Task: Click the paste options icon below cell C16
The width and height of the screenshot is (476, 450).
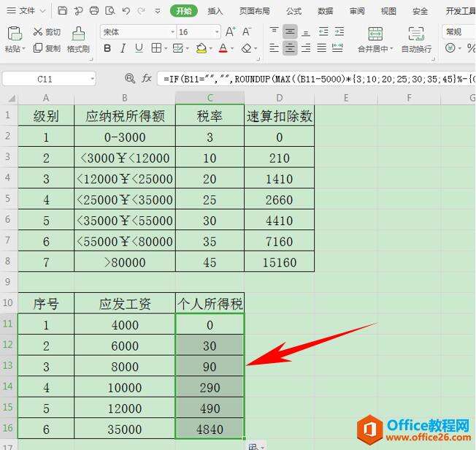Action: pos(253,446)
